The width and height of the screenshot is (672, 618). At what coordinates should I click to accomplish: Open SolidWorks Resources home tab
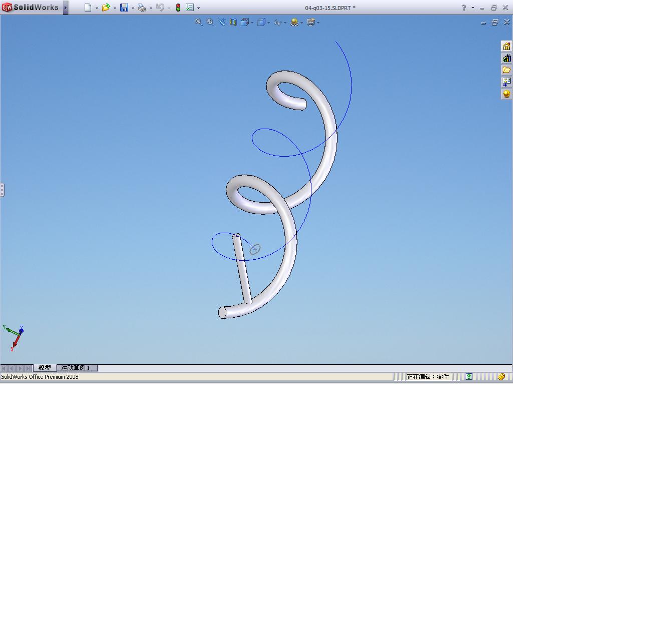pyautogui.click(x=506, y=46)
